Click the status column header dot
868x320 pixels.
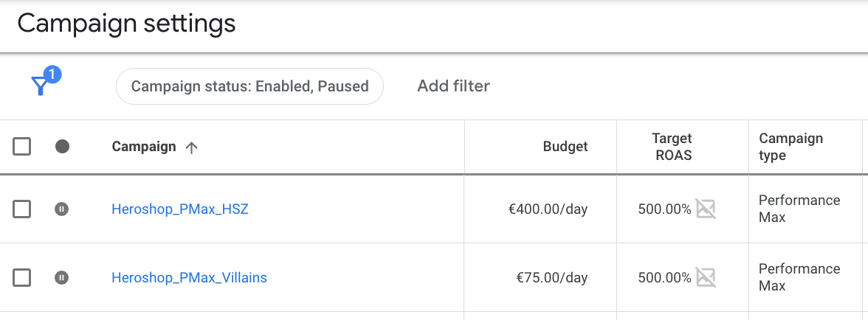pyautogui.click(x=63, y=147)
